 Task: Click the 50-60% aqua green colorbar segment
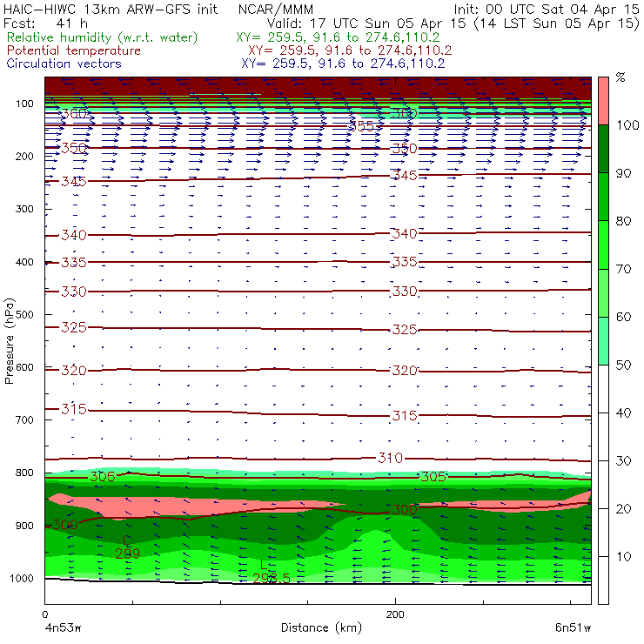(603, 341)
